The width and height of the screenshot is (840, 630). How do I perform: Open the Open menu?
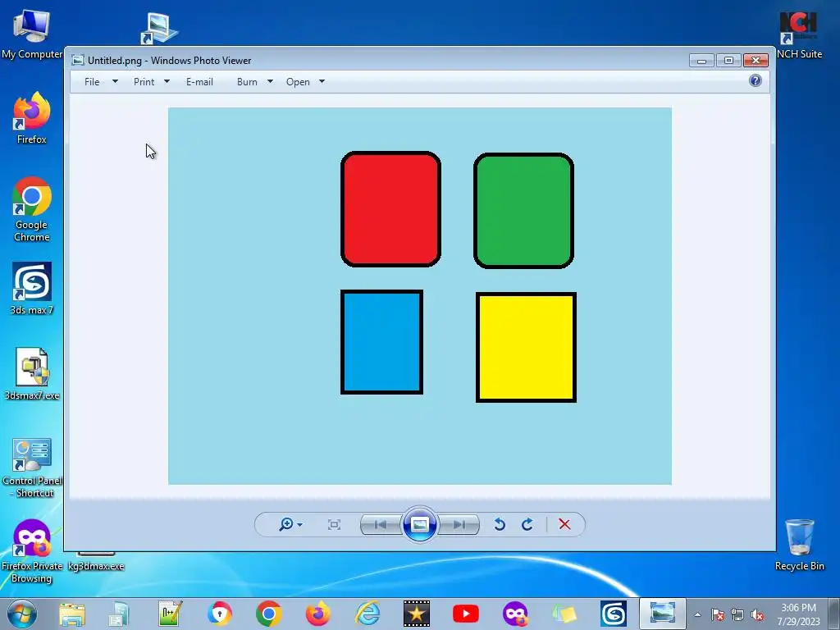tap(298, 81)
